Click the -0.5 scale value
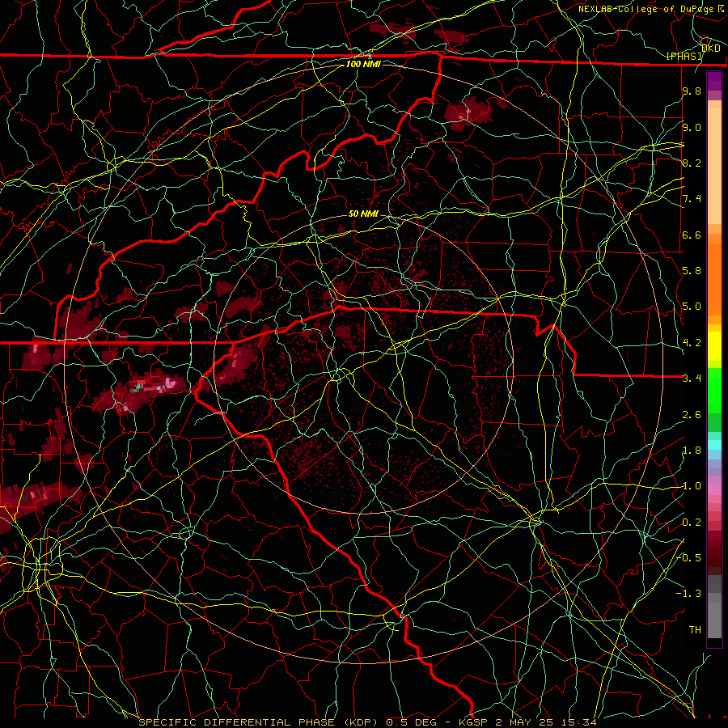The image size is (728, 728). [x=688, y=558]
